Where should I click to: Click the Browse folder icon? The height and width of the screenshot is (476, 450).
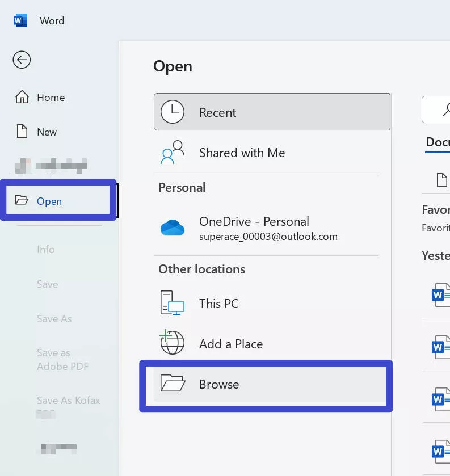coord(173,383)
